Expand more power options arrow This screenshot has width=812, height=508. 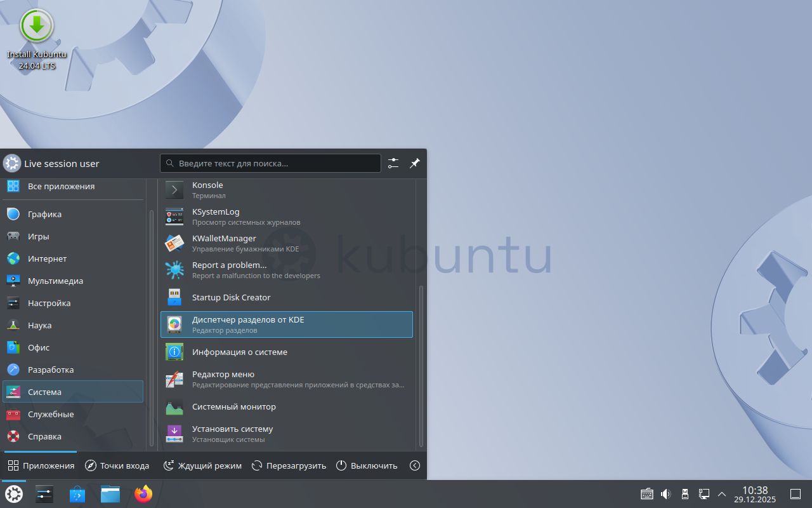415,465
